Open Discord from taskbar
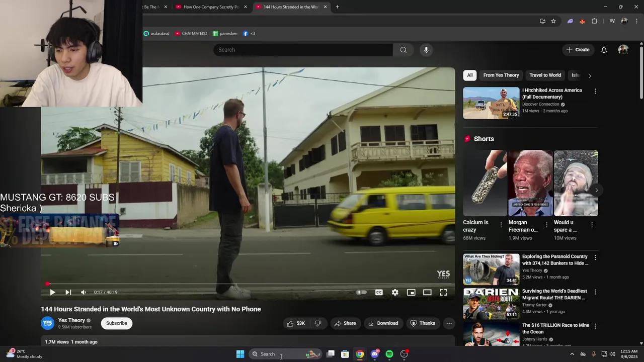Screen dimensions: 644x362 pyautogui.click(x=375, y=354)
